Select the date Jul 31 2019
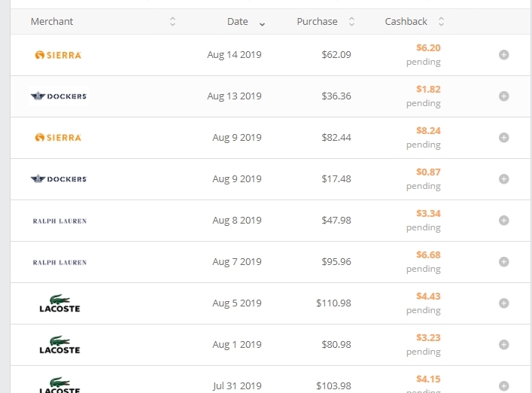 (x=237, y=386)
